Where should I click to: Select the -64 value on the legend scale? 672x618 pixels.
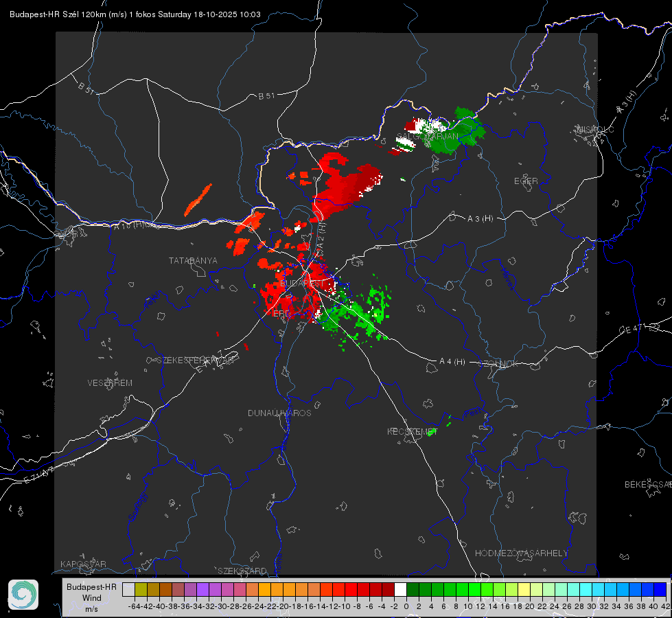pos(134,606)
